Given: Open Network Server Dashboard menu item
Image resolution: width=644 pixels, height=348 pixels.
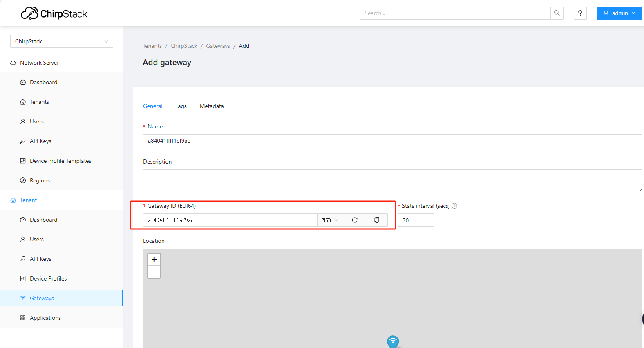Looking at the screenshot, I should point(61,82).
